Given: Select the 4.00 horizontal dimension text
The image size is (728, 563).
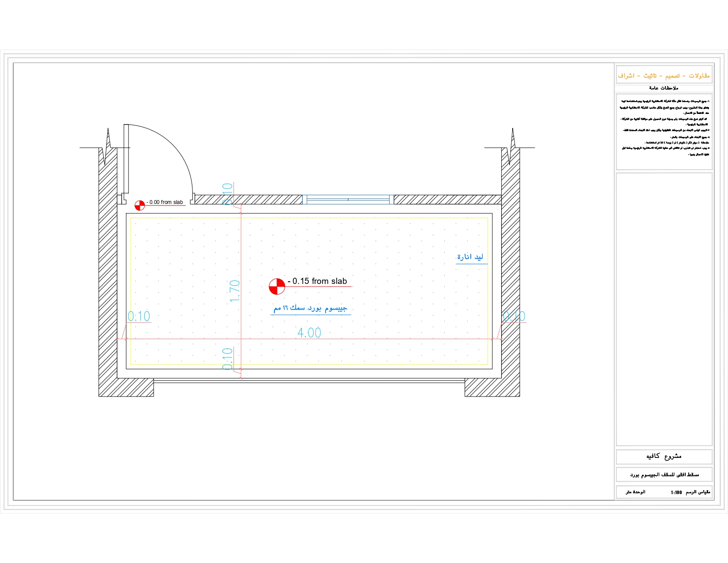Looking at the screenshot, I should tap(309, 333).
